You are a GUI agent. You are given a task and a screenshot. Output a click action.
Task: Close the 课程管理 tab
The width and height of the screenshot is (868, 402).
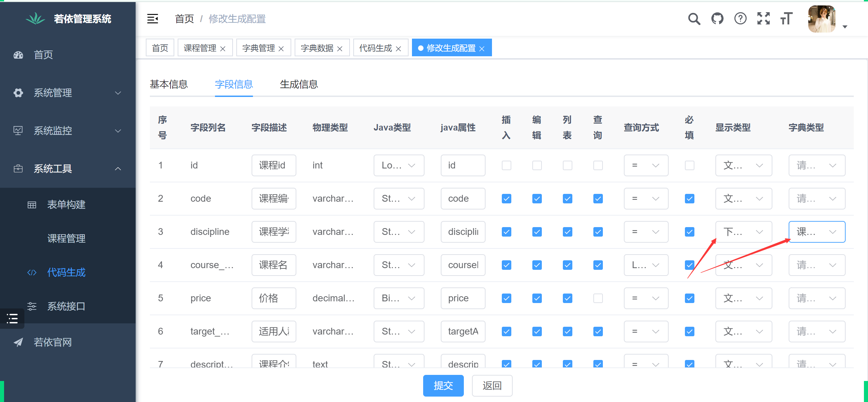pyautogui.click(x=223, y=49)
